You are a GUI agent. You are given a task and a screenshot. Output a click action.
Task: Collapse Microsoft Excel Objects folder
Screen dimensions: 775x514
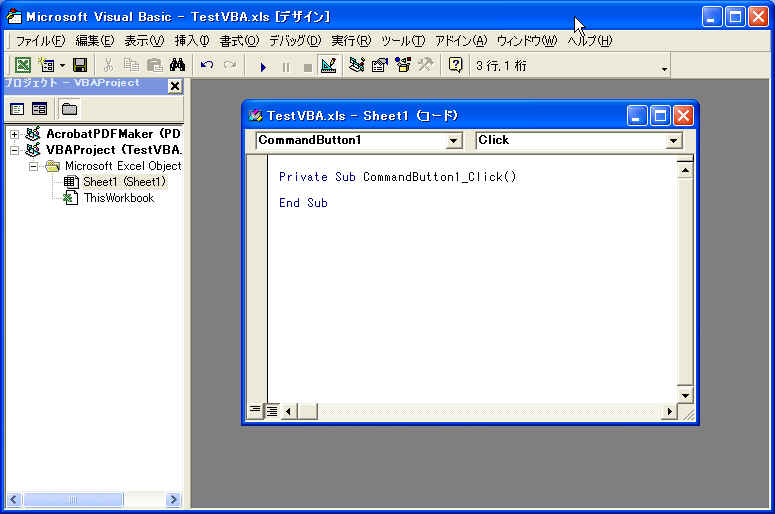tap(33, 167)
